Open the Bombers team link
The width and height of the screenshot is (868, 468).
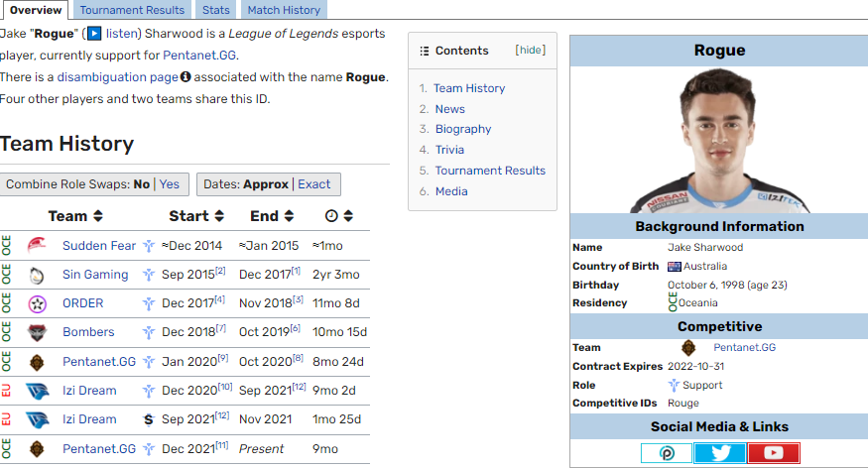[x=88, y=332]
